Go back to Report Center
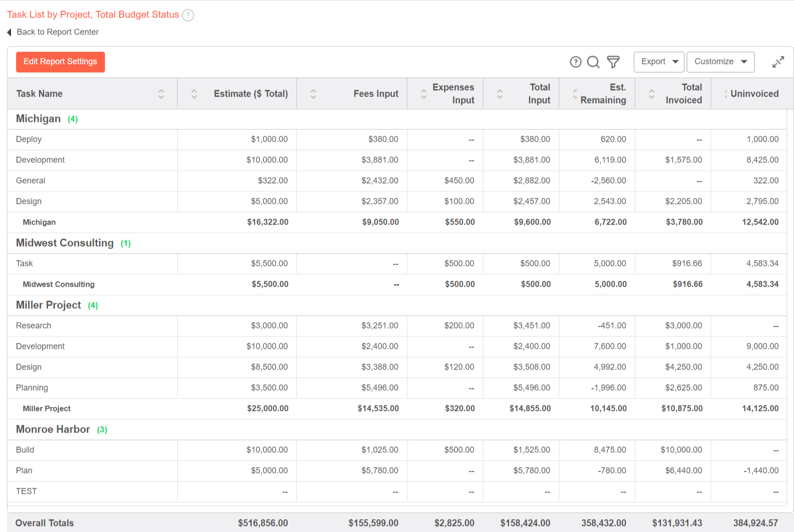The width and height of the screenshot is (794, 532). 58,32
